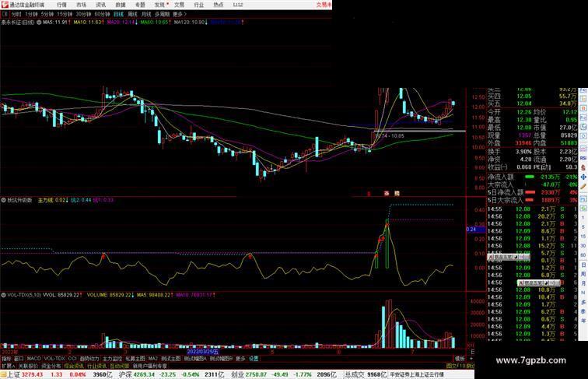The height and width of the screenshot is (379, 588).
Task: Toggle the VOL-TDX indicator settings icon
Action: 3,295
